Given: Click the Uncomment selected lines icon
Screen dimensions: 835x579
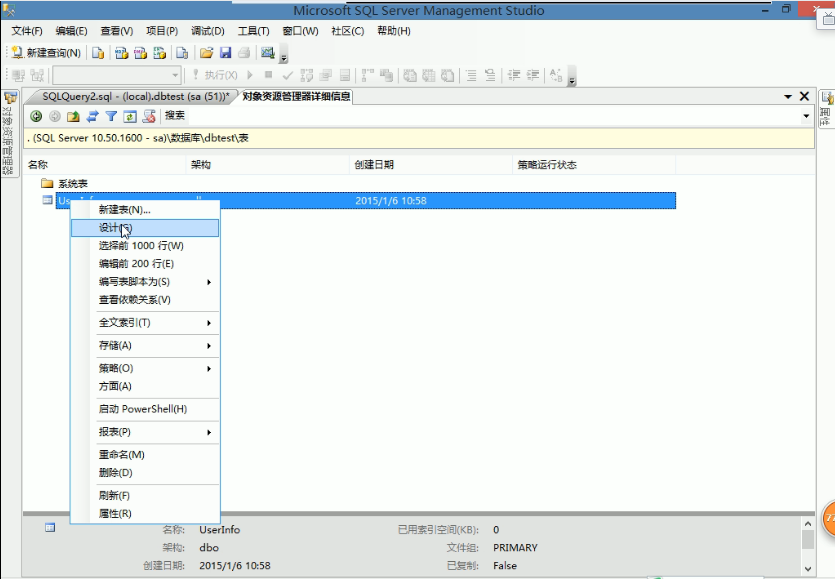Looking at the screenshot, I should (490, 75).
